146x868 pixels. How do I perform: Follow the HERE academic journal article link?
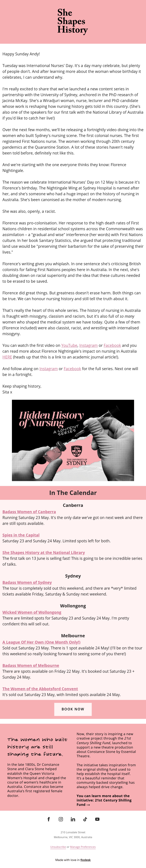coord(7,357)
